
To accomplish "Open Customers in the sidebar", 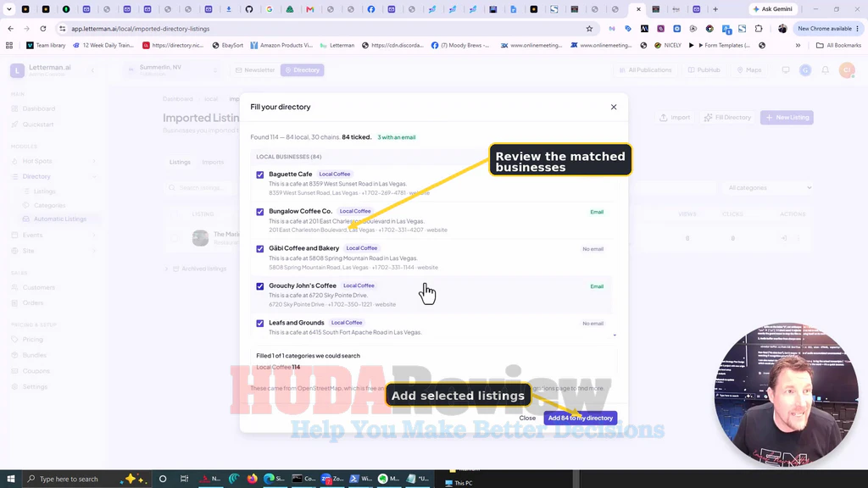I will point(39,288).
